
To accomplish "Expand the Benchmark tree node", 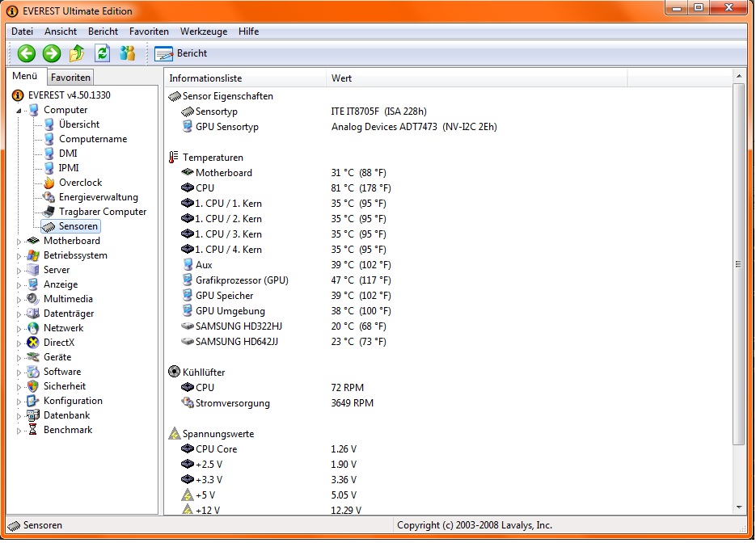I will point(19,430).
